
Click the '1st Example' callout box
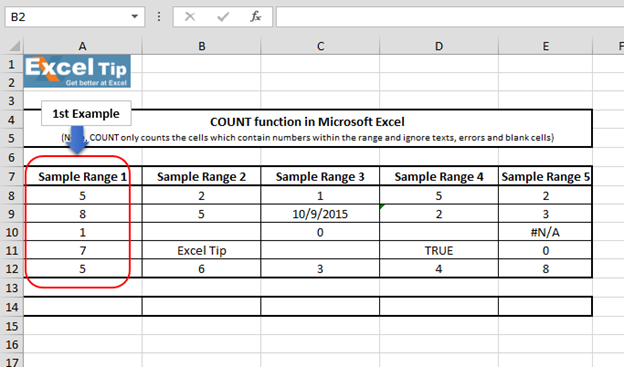(x=86, y=113)
